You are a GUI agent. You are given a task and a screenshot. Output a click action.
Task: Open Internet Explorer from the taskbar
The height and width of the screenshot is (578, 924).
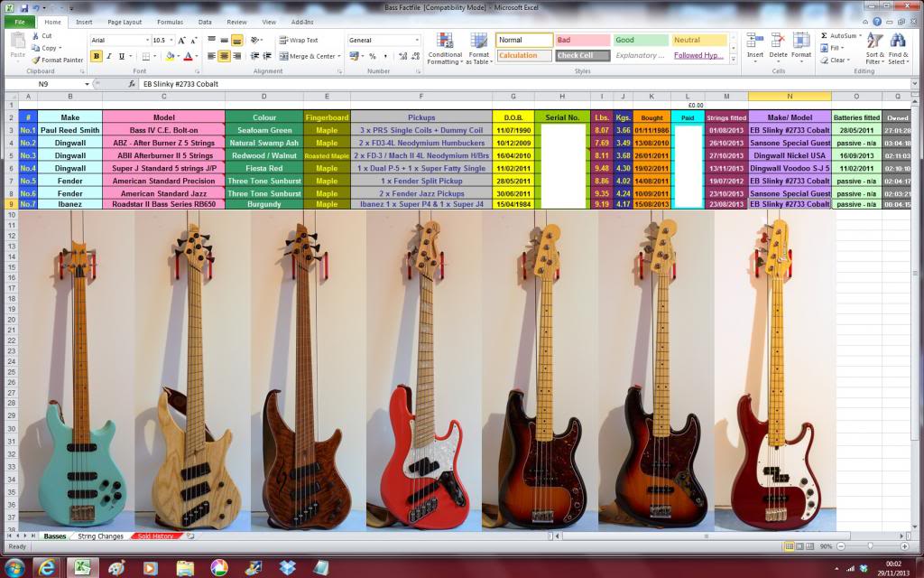[47, 567]
